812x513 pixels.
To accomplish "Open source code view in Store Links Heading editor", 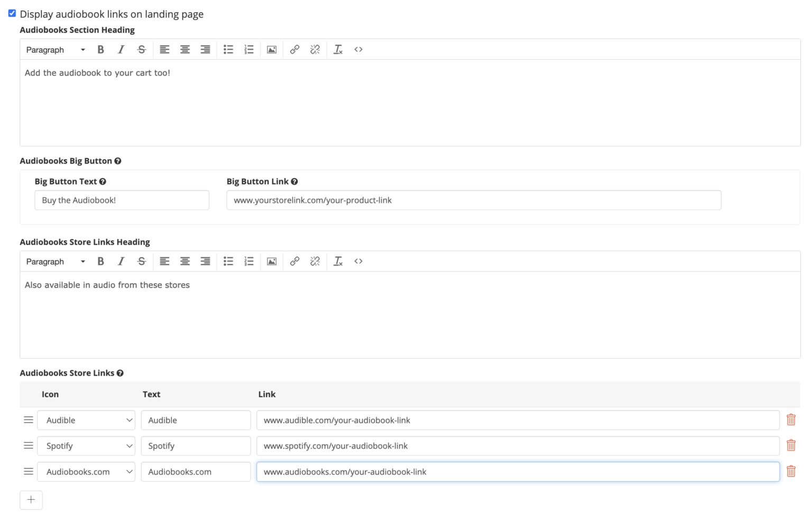I will [x=358, y=262].
